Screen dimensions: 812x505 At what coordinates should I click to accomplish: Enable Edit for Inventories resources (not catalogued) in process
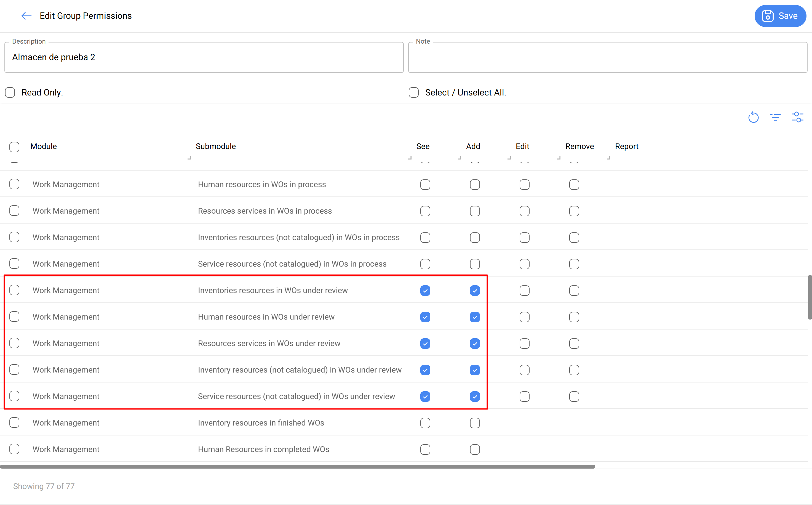[x=524, y=238]
